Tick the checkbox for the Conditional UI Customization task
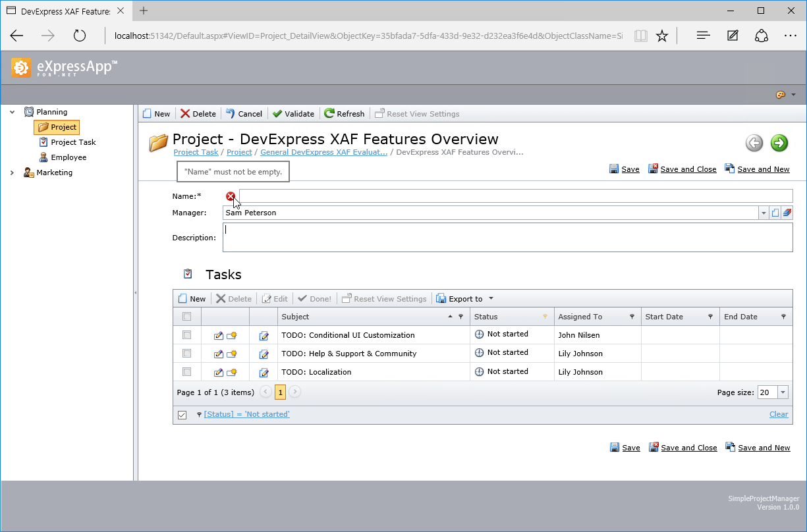The height and width of the screenshot is (532, 807). click(x=187, y=335)
